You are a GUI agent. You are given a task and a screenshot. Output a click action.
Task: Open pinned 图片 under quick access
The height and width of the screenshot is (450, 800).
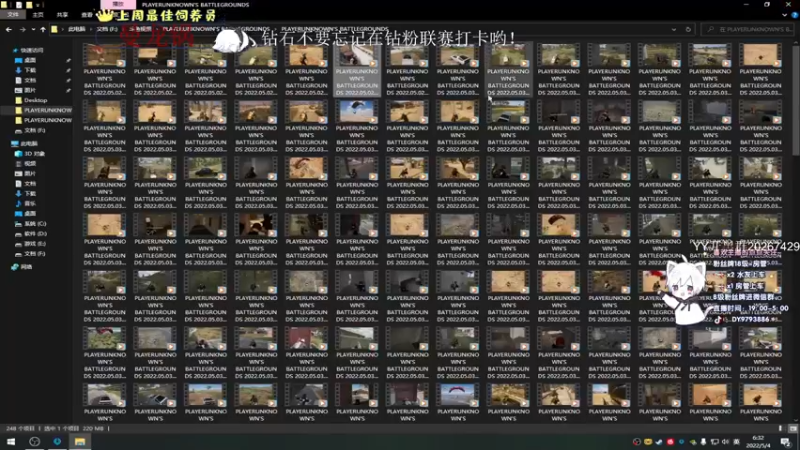click(30, 90)
